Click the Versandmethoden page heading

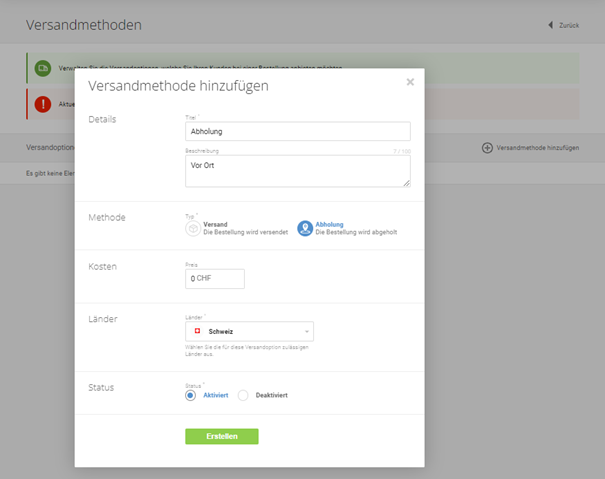point(84,25)
